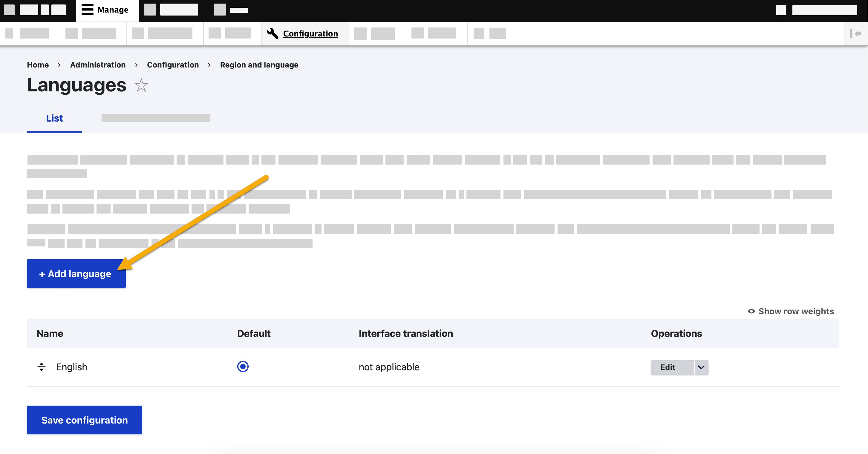868x454 pixels.
Task: Sort by Name column header
Action: tap(50, 333)
